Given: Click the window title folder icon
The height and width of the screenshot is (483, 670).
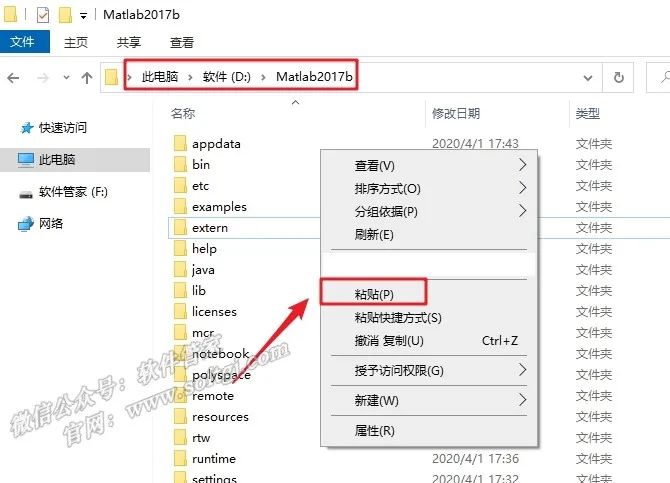Looking at the screenshot, I should click(10, 15).
